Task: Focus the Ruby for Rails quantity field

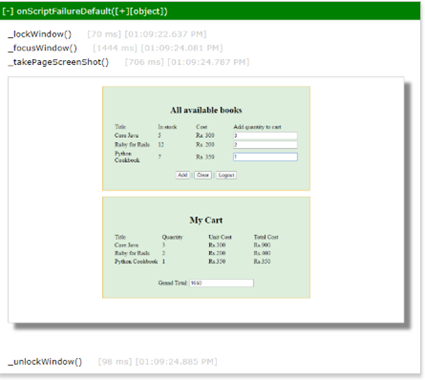Action: coord(265,145)
